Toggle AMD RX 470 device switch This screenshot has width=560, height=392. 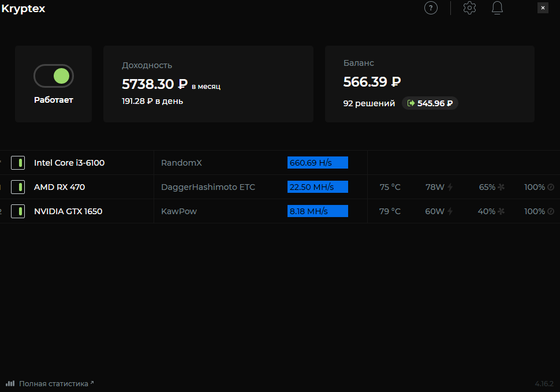pyautogui.click(x=18, y=187)
